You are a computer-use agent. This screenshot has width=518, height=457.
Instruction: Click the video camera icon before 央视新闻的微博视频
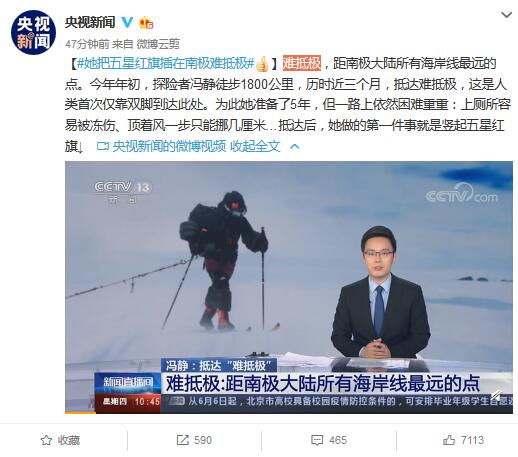coord(103,146)
